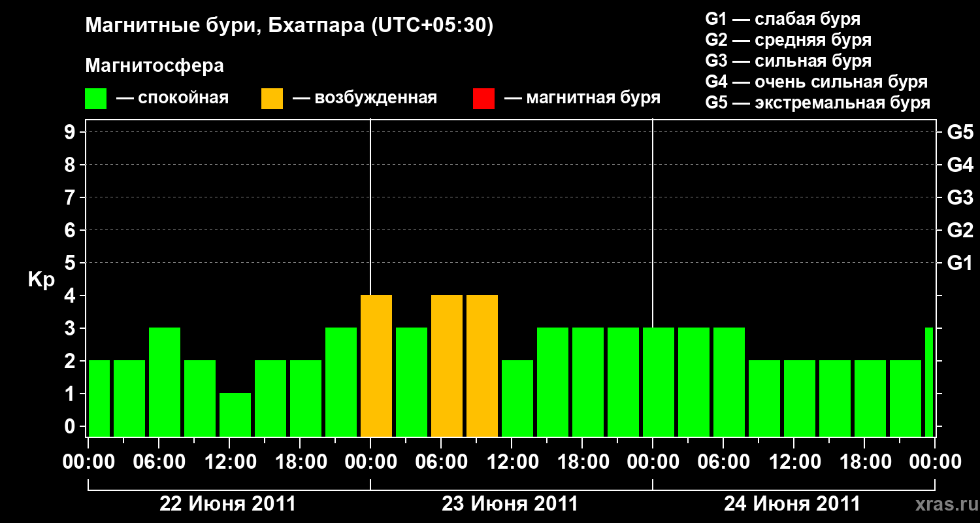The width and height of the screenshot is (980, 523).
Task: Click the green 'спокойная' legend swatch
Action: click(95, 99)
